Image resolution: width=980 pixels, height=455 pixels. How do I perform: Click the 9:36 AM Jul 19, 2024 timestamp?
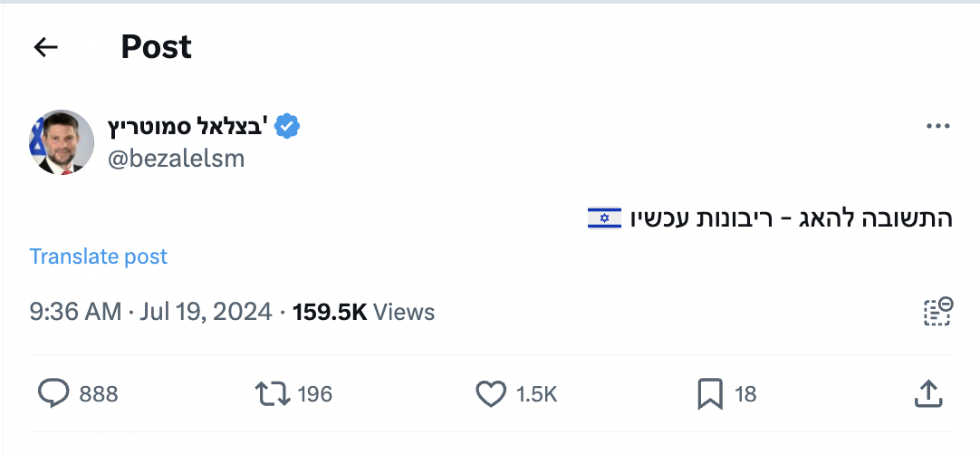click(x=150, y=312)
